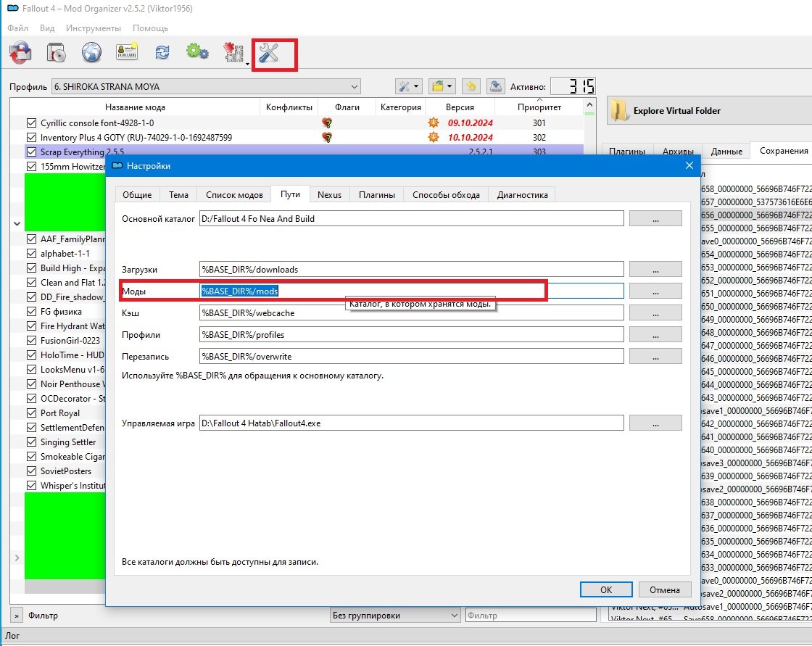
Task: Open the 'Инструменты' menu
Action: pos(93,28)
